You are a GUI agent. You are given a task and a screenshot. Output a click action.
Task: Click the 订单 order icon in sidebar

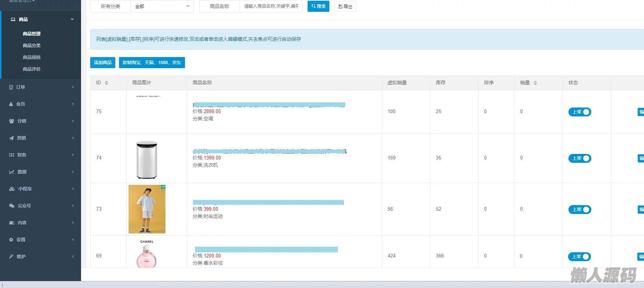tap(11, 87)
